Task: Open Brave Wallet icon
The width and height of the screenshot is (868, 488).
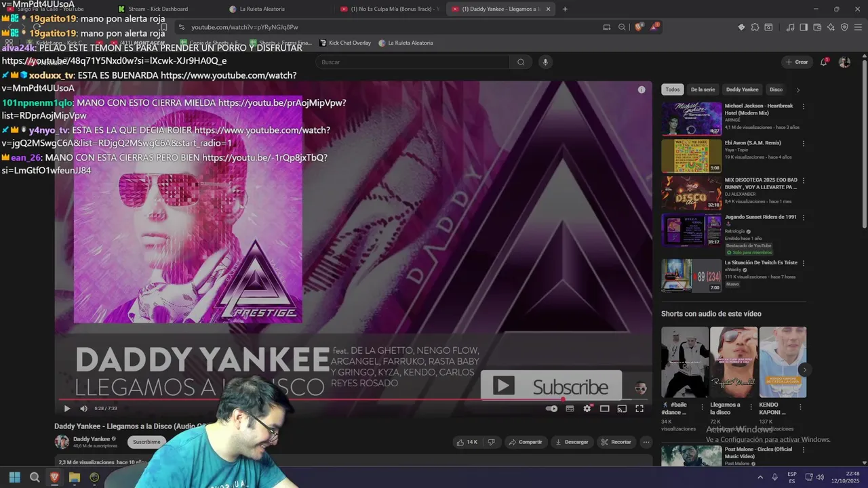Action: pyautogui.click(x=817, y=27)
